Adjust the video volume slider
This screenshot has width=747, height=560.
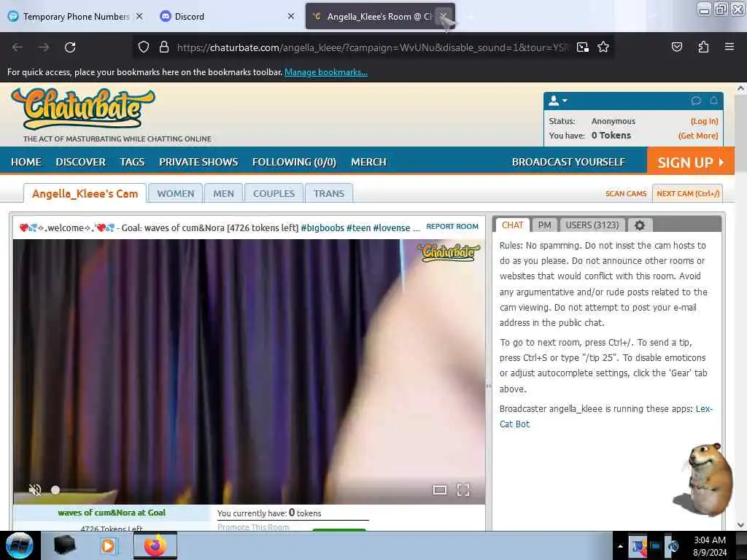74,489
